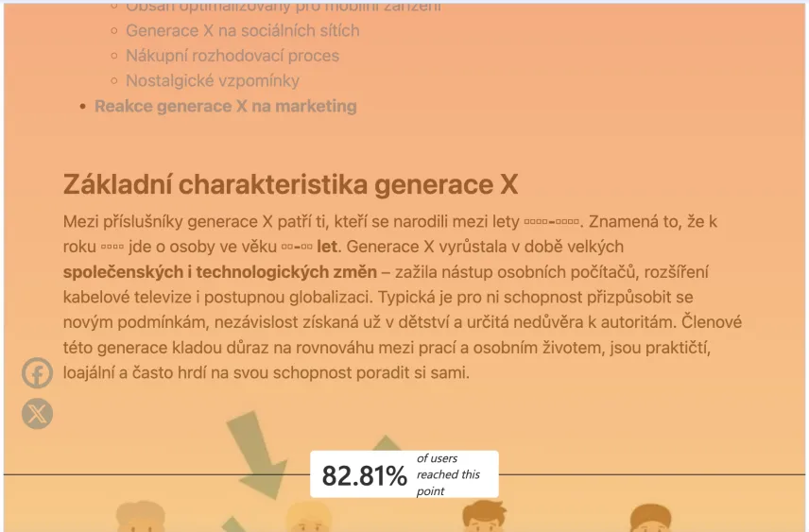Screen dimensions: 809x532
Task: Click the small green arrow beside percentage box
Action: 386,444
